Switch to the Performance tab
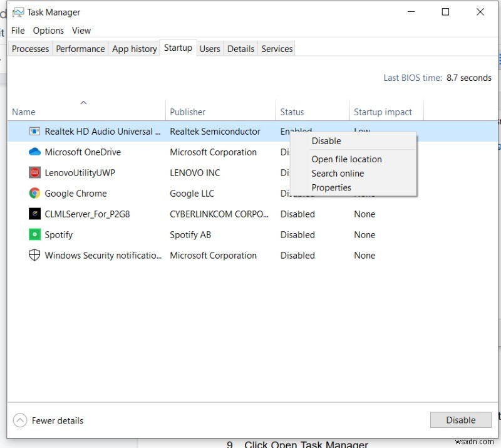Screen dimensions: 501x448 (x=80, y=48)
